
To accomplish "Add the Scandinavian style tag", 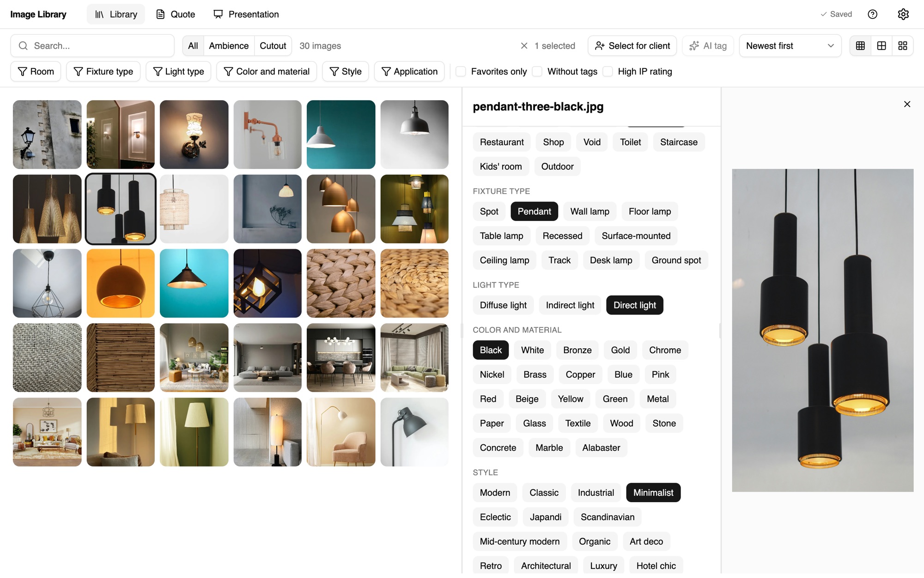I will [x=608, y=517].
